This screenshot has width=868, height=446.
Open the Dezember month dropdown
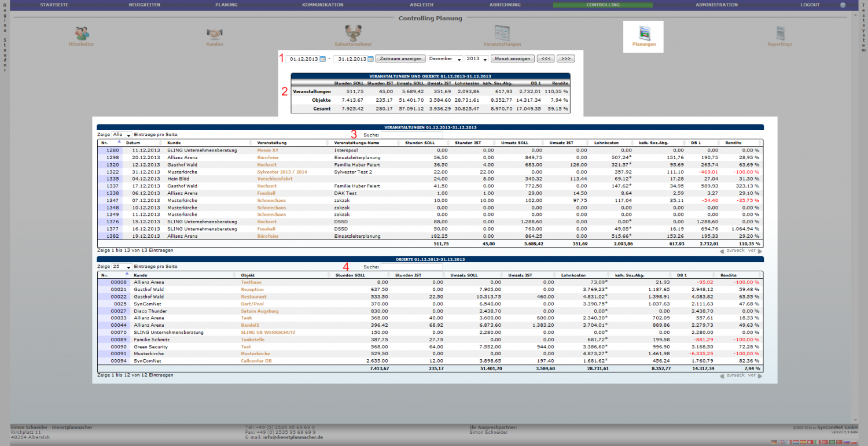445,59
